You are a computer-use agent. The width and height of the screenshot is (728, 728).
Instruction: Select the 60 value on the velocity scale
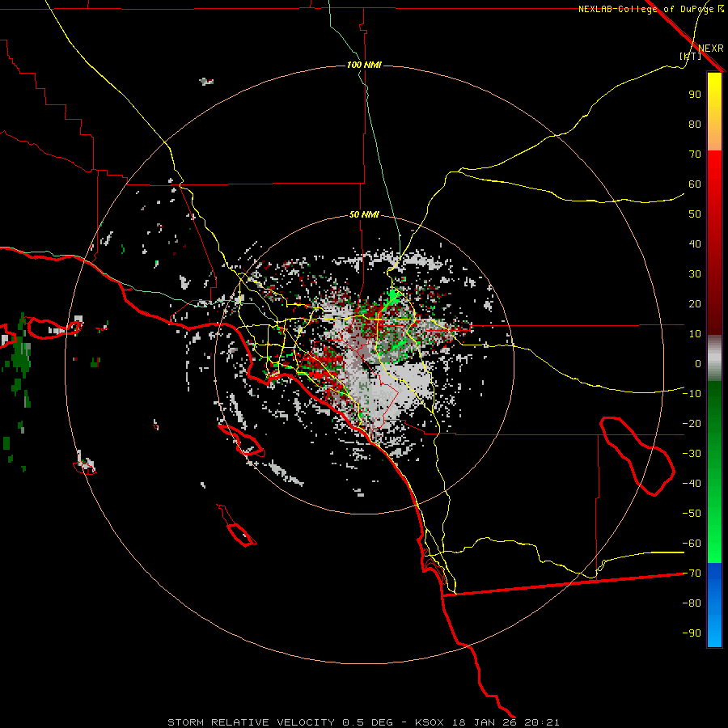pos(695,184)
